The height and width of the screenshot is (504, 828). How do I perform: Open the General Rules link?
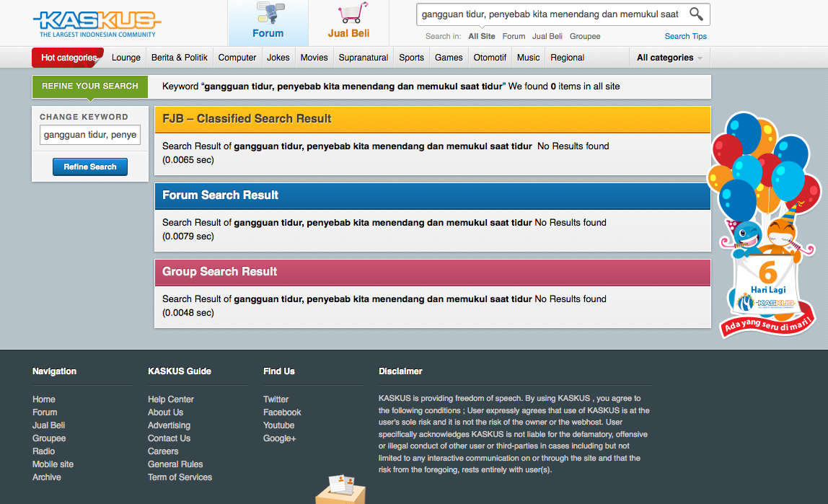tap(175, 464)
